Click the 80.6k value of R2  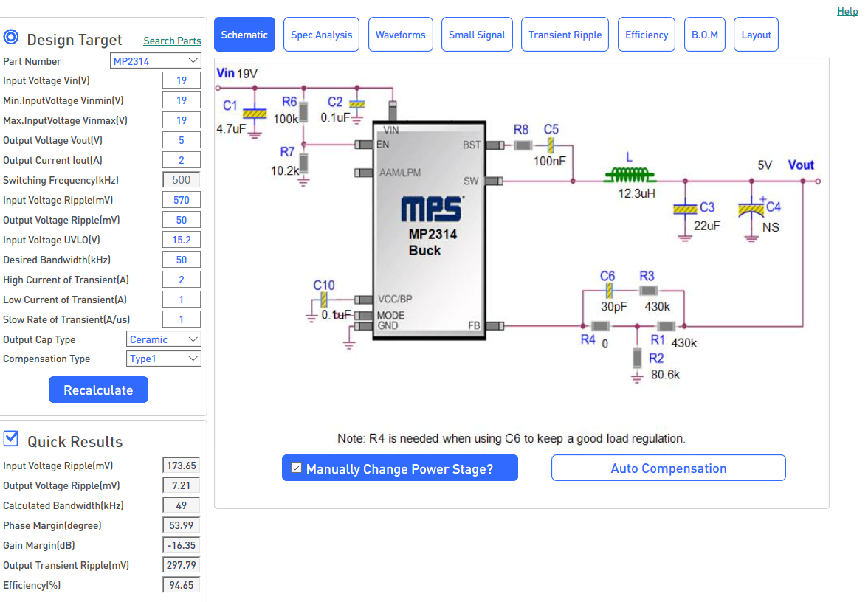pos(666,375)
